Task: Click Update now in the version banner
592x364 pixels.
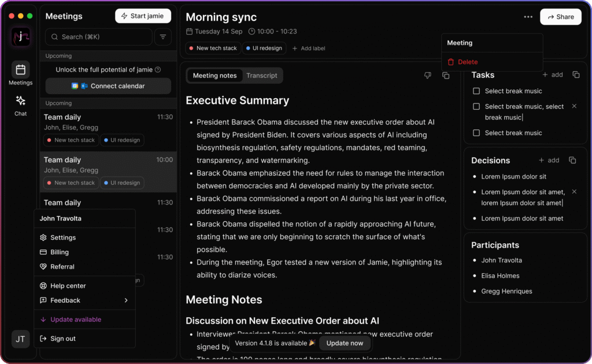Action: click(345, 343)
